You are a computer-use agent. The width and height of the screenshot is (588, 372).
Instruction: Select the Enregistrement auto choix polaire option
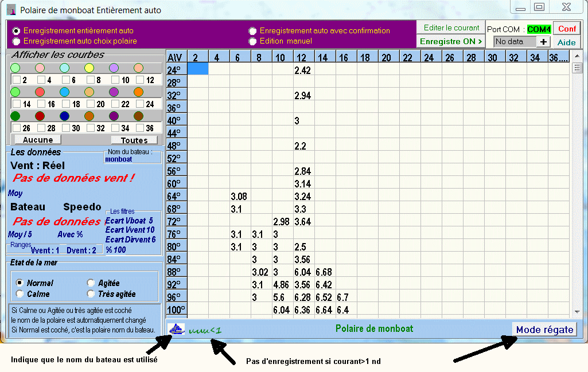[x=16, y=41]
